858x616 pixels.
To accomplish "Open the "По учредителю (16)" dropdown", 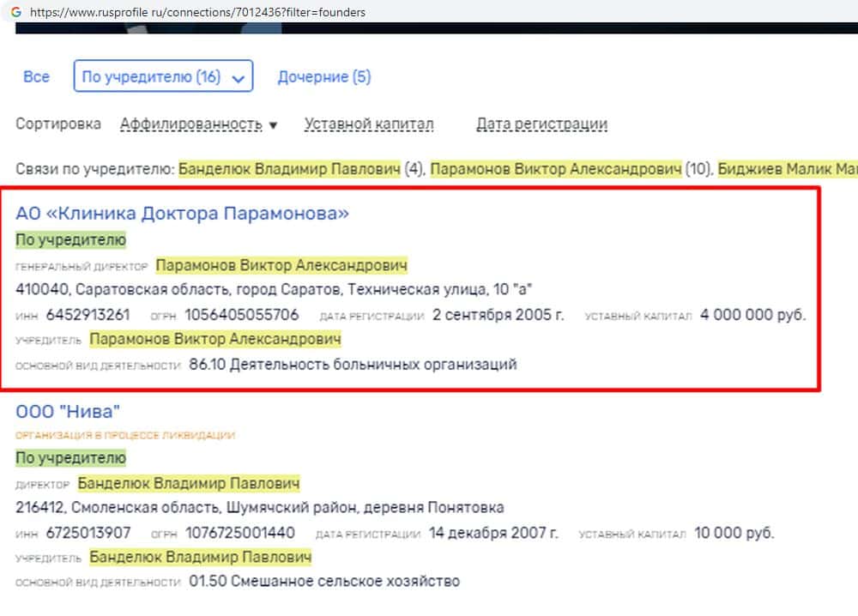I will tap(163, 76).
